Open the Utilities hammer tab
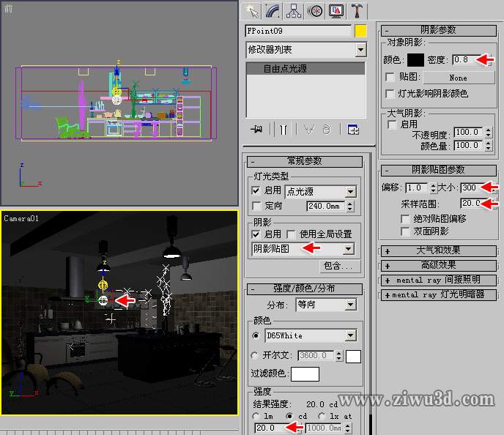This screenshot has width=504, height=435. (x=357, y=10)
